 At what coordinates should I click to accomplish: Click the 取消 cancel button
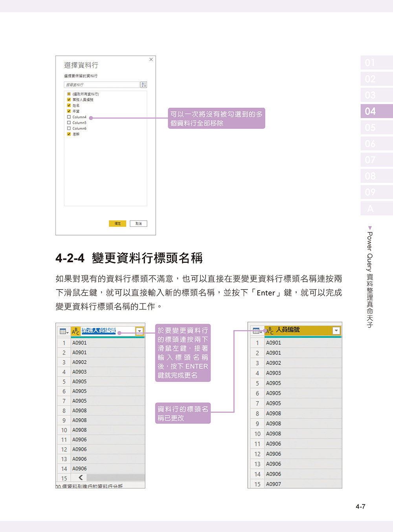click(x=138, y=223)
